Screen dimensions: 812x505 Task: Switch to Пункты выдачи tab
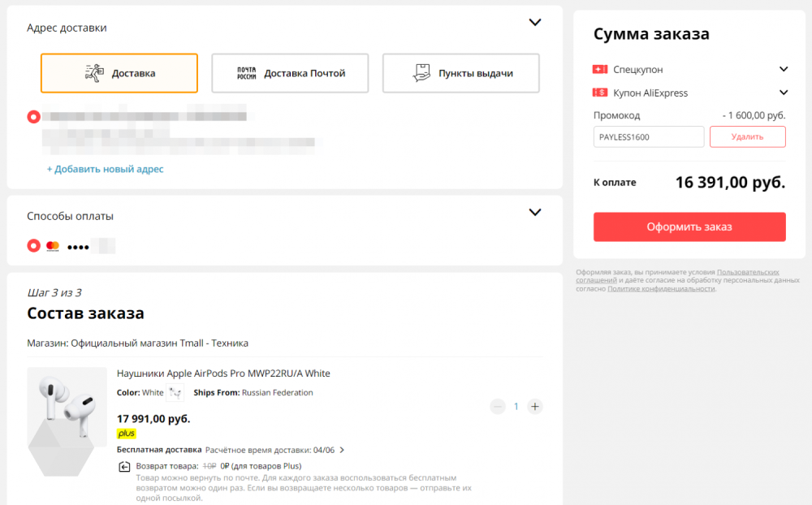(x=461, y=73)
